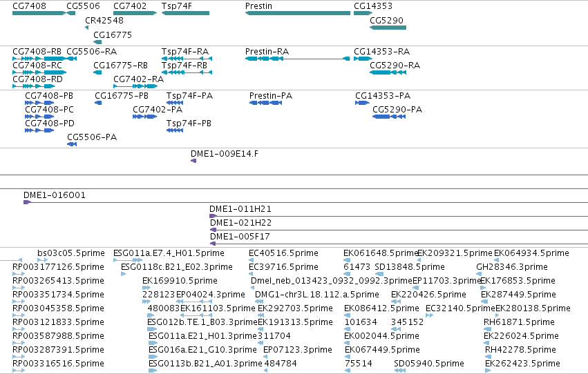The image size is (588, 374).
Task: Select the CR42548 gene label
Action: click(x=104, y=20)
